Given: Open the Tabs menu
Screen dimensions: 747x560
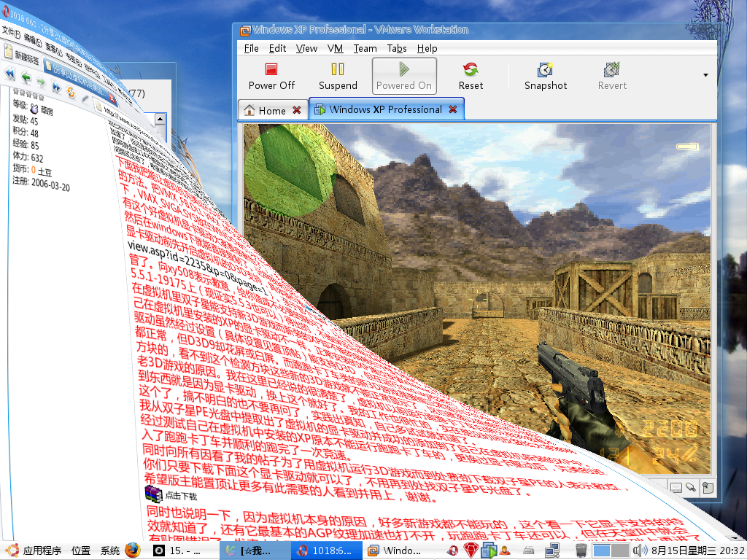Looking at the screenshot, I should pyautogui.click(x=396, y=48).
